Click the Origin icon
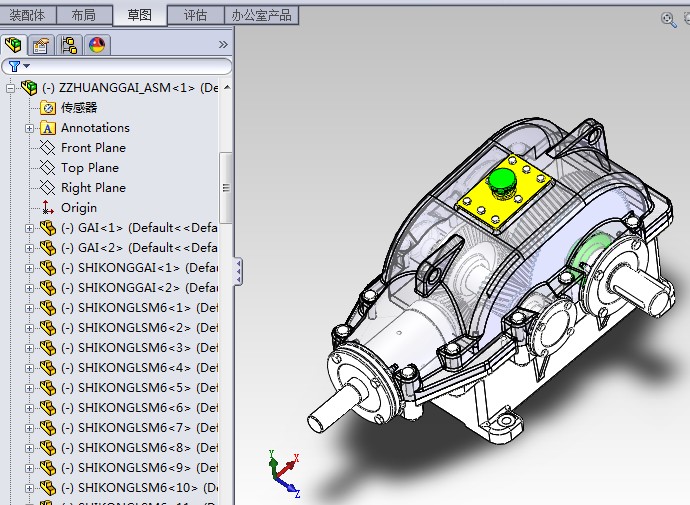This screenshot has height=505, width=690. coord(48,208)
